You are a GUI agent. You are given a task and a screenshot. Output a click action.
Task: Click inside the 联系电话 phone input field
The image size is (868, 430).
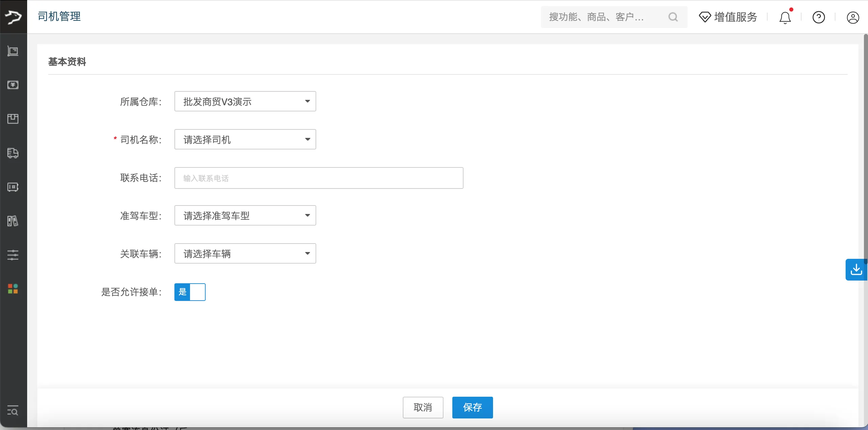tap(318, 178)
